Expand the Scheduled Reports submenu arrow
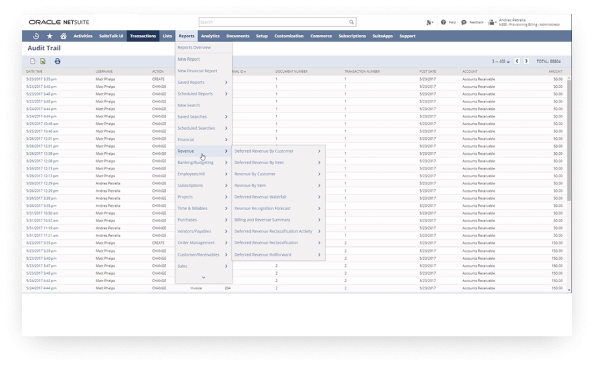 (226, 94)
